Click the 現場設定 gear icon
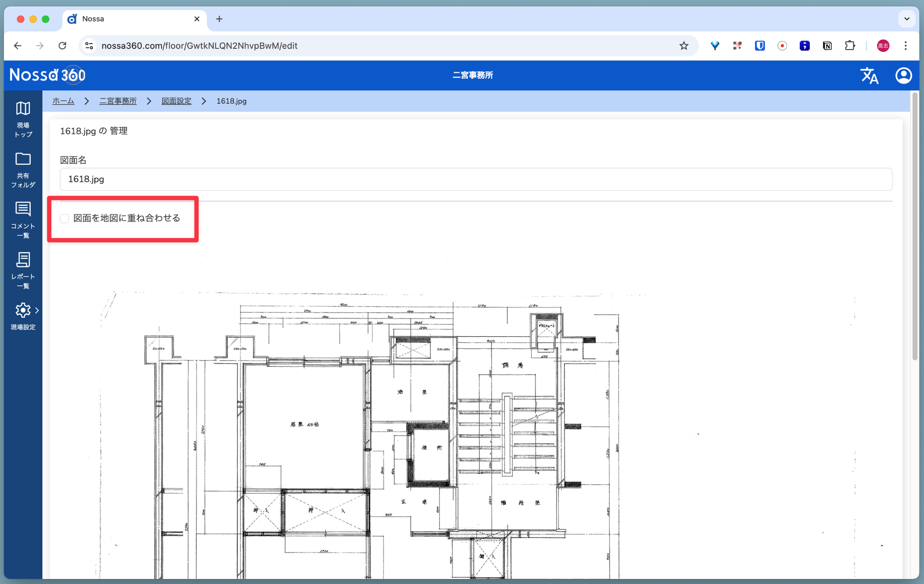Screen dimensions: 924x584 tap(23, 311)
